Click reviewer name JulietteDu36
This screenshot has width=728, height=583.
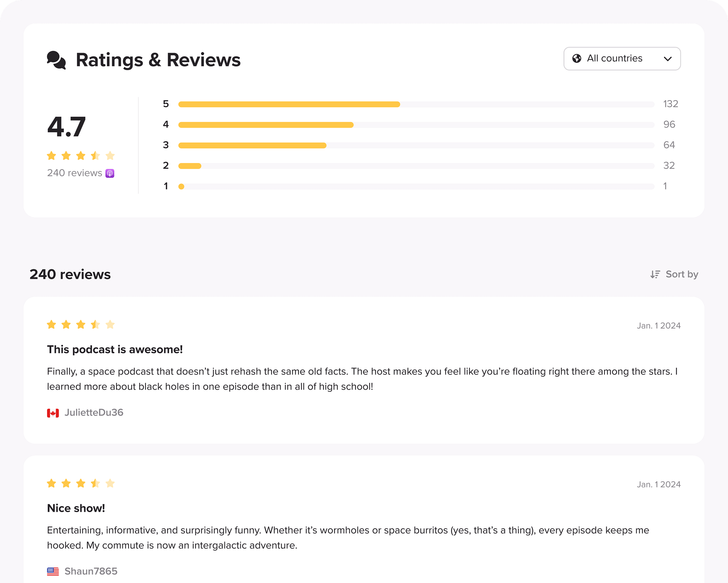pos(94,412)
